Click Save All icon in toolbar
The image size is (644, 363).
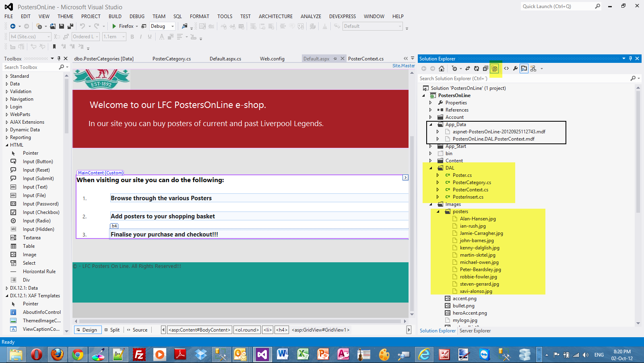point(70,26)
